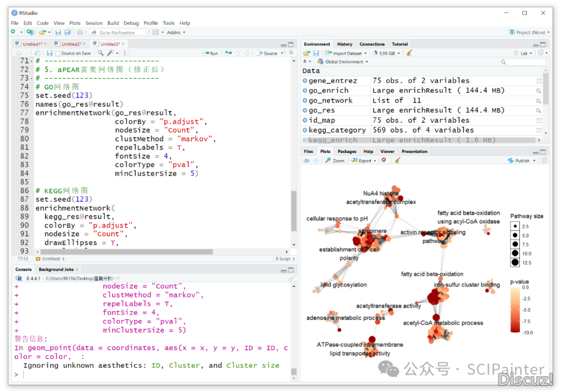
Task: Click the editor horizontal scrollbar thumb
Action: (127, 252)
